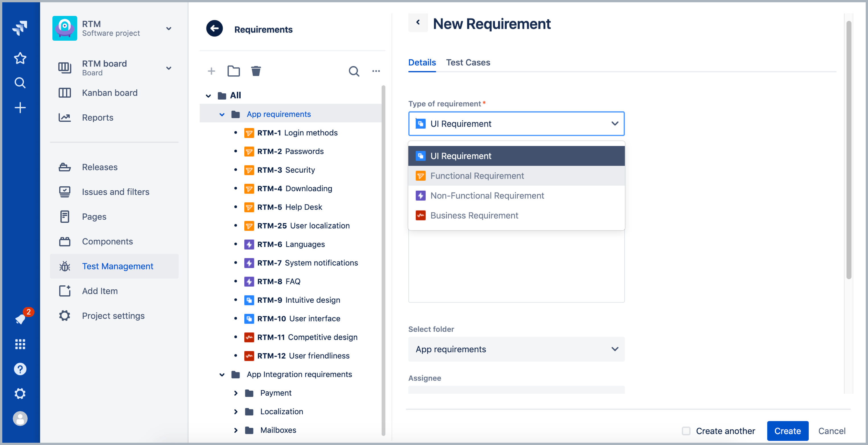
Task: Click the Create button
Action: [x=787, y=431]
